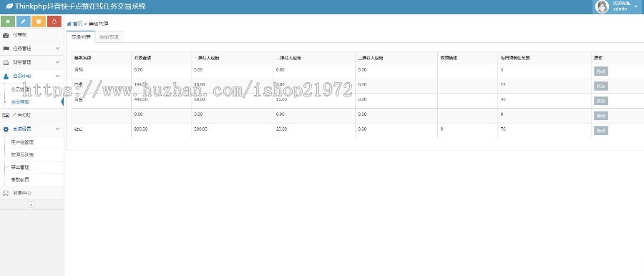
Task: Click the green home shortcut button
Action: click(x=8, y=21)
